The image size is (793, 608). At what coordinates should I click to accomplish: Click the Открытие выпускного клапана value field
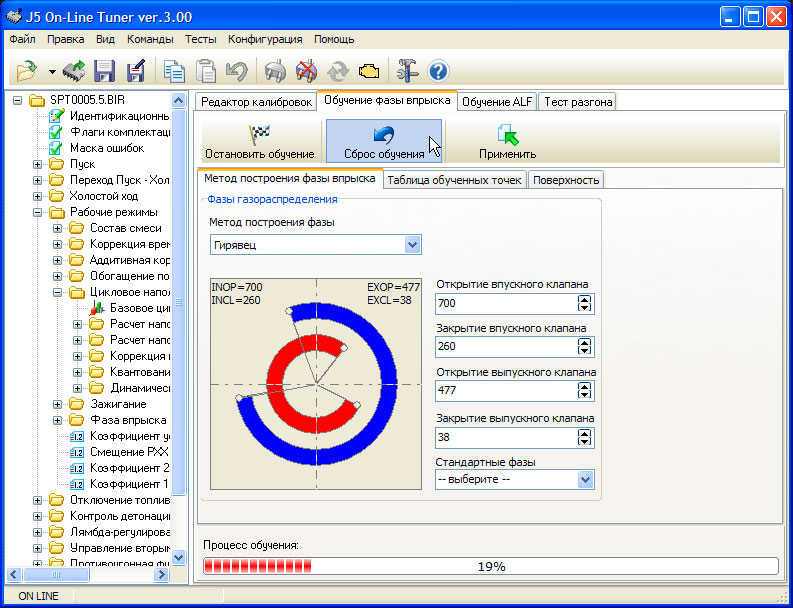click(x=506, y=390)
